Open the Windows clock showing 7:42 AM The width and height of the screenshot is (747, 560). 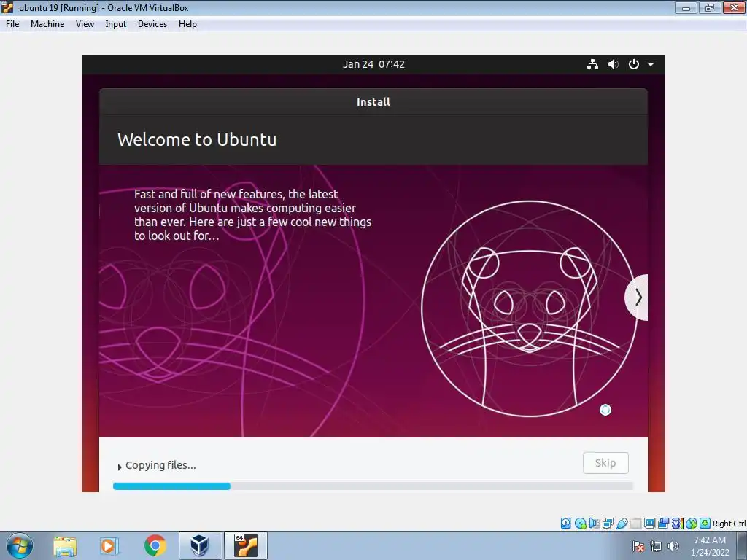(710, 546)
